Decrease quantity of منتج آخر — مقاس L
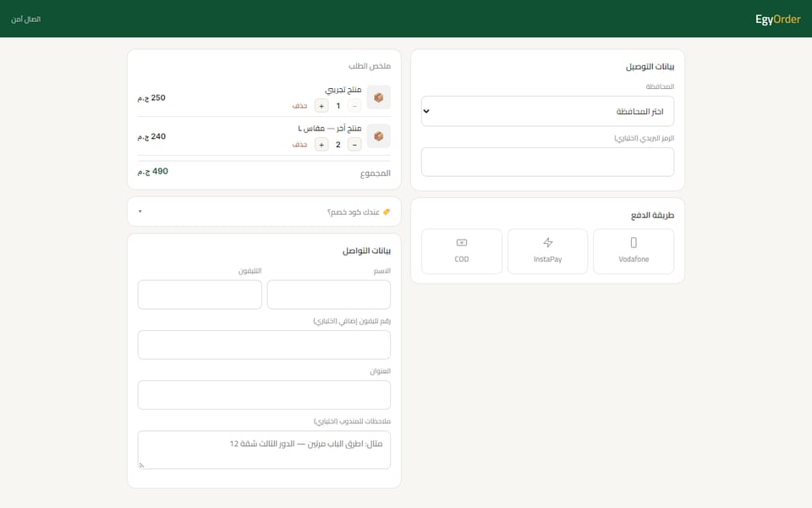The height and width of the screenshot is (508, 812). tap(354, 145)
